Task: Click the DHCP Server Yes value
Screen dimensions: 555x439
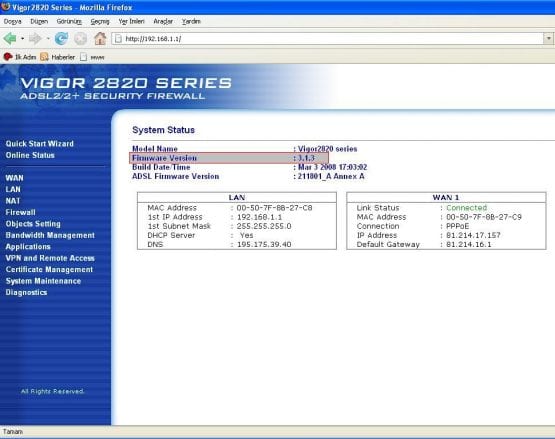Action: (x=246, y=235)
